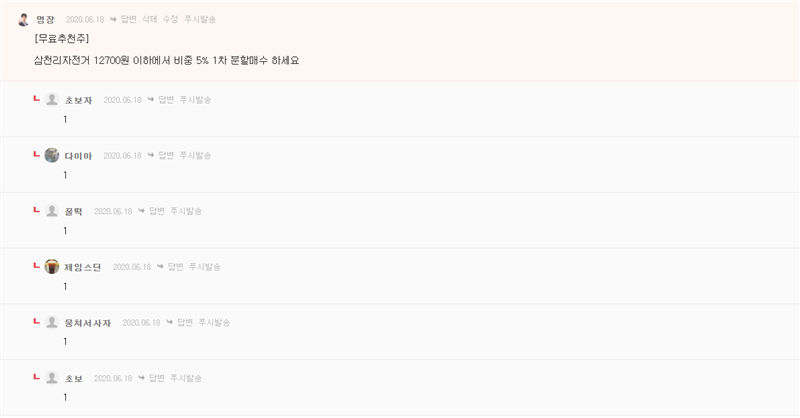800x418 pixels.
Task: Open 다이아's profile picture
Action: 52,155
